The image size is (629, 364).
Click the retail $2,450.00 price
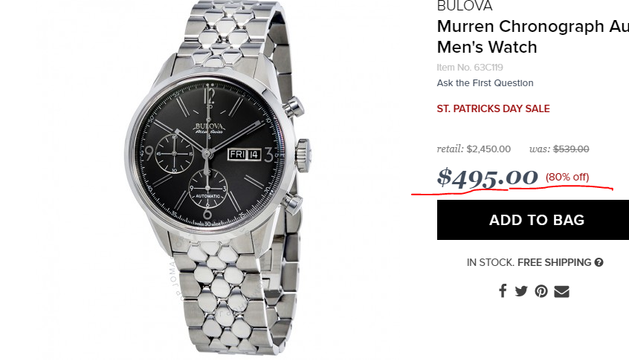pyautogui.click(x=474, y=149)
